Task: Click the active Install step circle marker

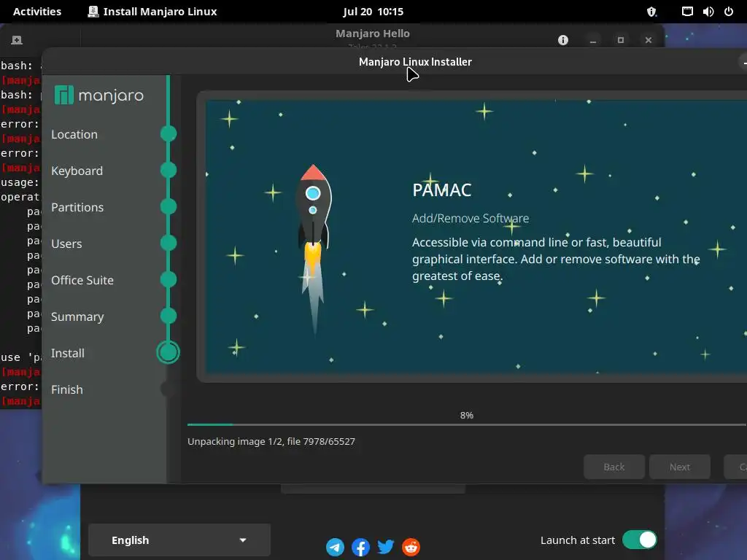Action: (169, 352)
